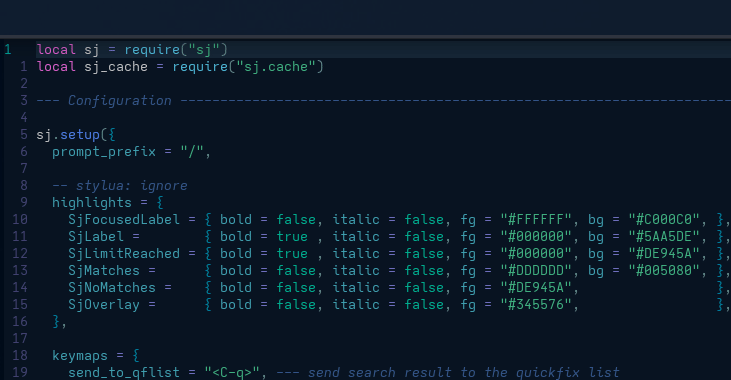Click the '-- stylua: ignore' comment
The width and height of the screenshot is (731, 380).
tap(119, 186)
